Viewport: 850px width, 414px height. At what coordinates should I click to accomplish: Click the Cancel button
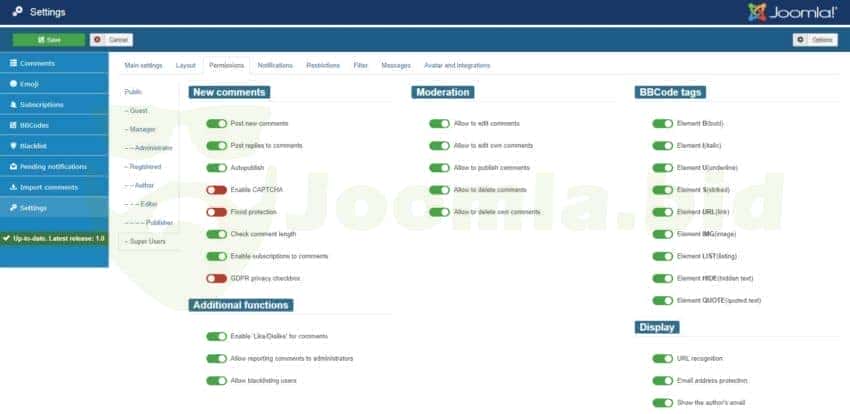tap(112, 39)
